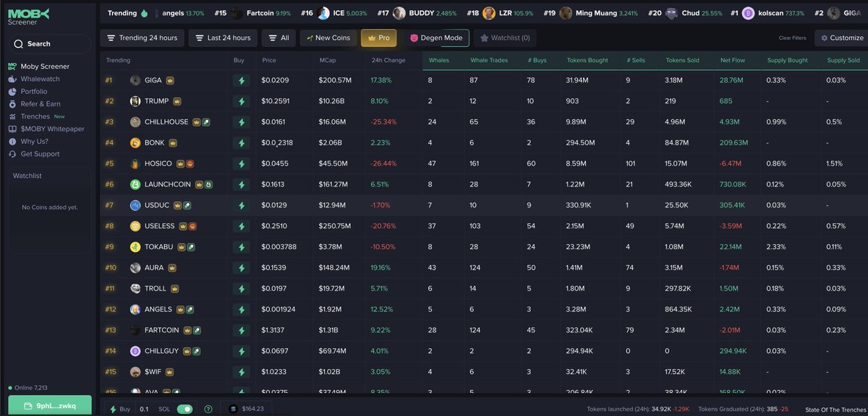The width and height of the screenshot is (868, 416).
Task: Open BUDDY #17 in trending ticker
Action: [417, 13]
